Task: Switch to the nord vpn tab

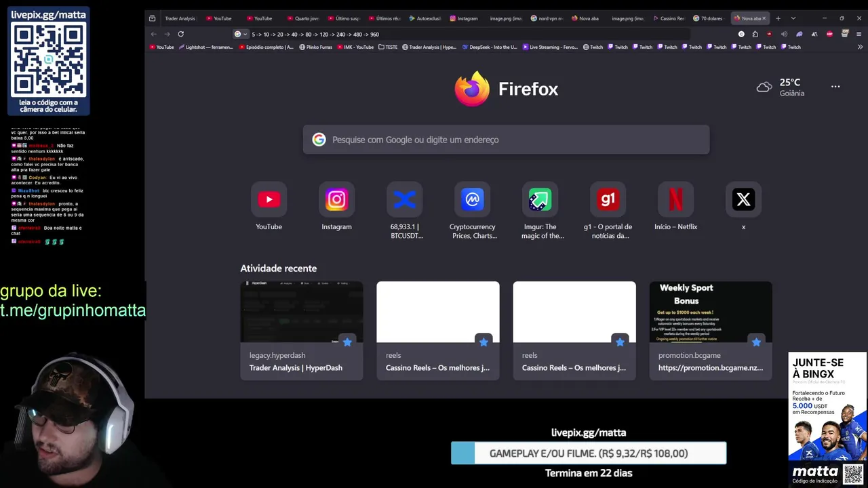Action: tap(547, 18)
